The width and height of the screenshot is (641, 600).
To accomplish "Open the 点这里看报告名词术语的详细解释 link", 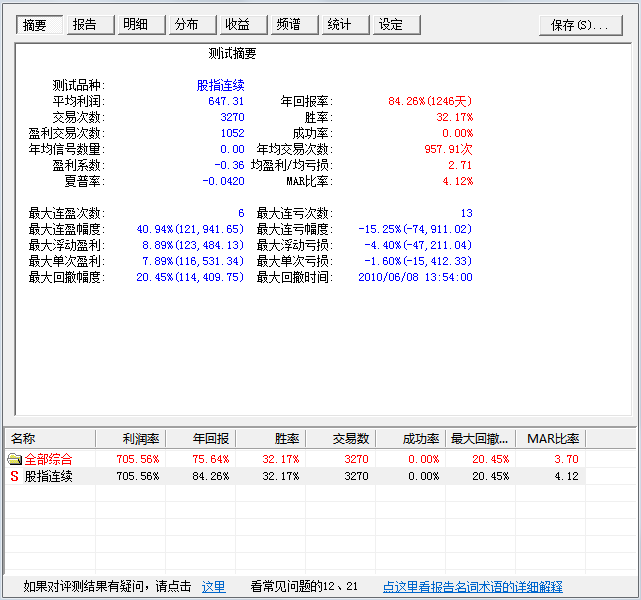I will pos(473,587).
